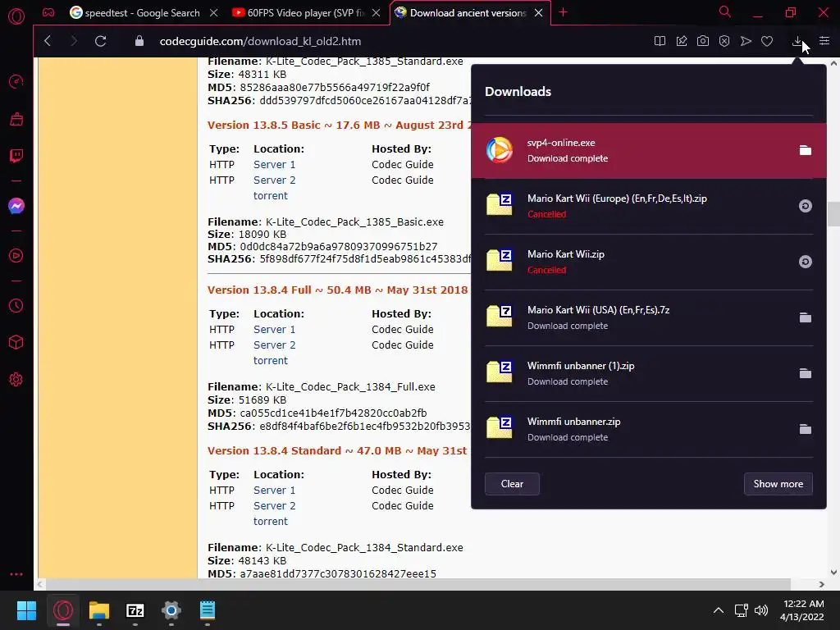Open File Explorer from taskbar
This screenshot has width=840, height=630.
tap(99, 610)
